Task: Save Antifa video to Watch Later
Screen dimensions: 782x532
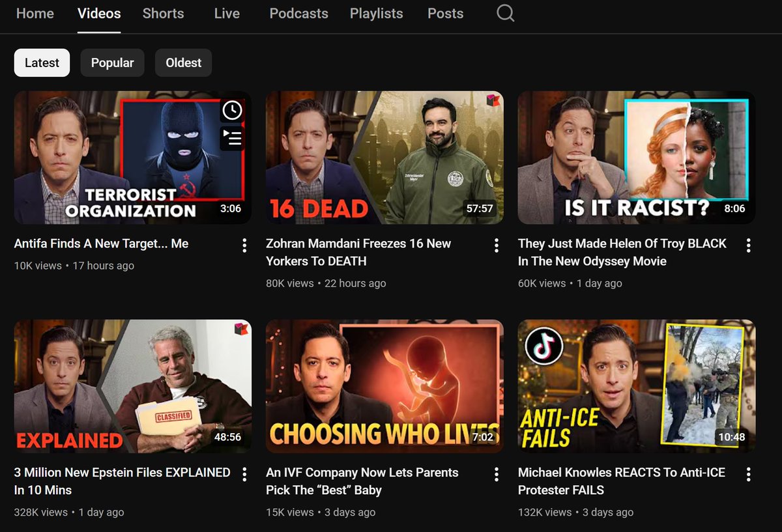Action: click(x=232, y=111)
